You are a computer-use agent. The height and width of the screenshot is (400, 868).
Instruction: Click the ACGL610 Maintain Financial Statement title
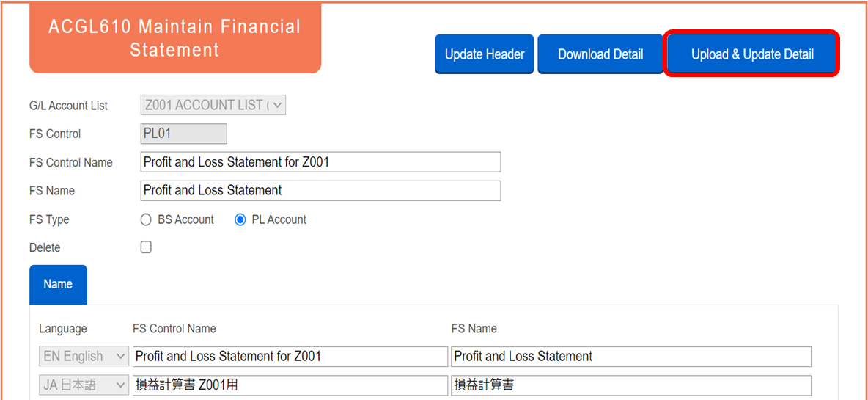click(175, 37)
